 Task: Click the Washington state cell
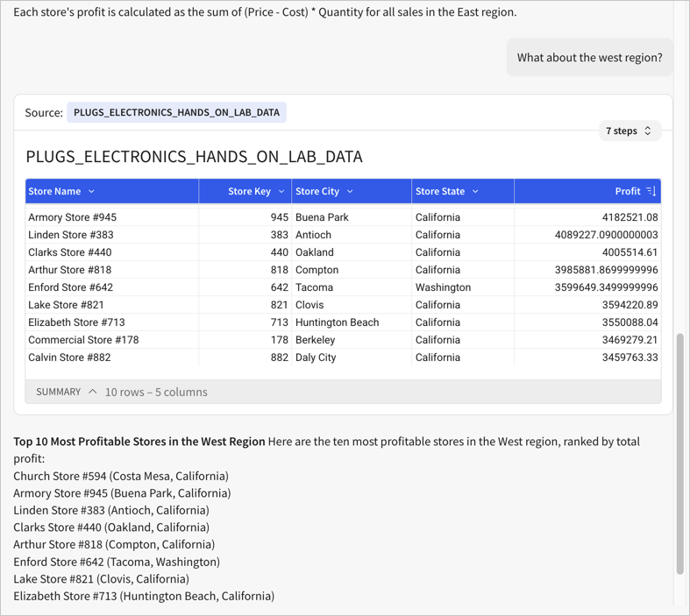click(463, 287)
